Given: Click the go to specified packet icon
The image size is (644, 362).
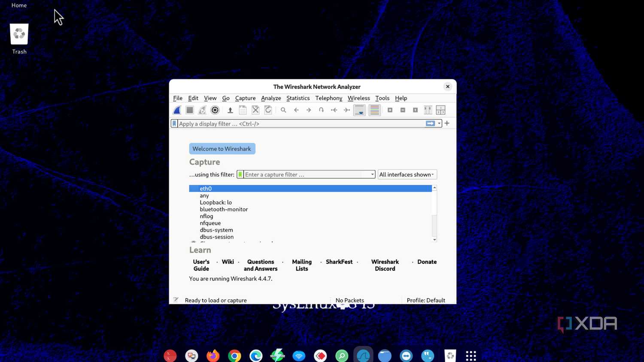Looking at the screenshot, I should 321,110.
